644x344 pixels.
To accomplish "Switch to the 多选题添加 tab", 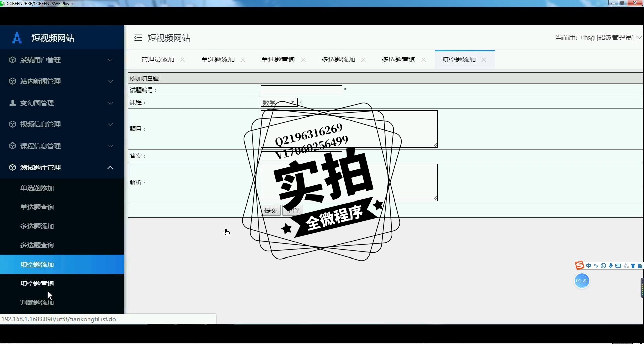I will (x=338, y=60).
